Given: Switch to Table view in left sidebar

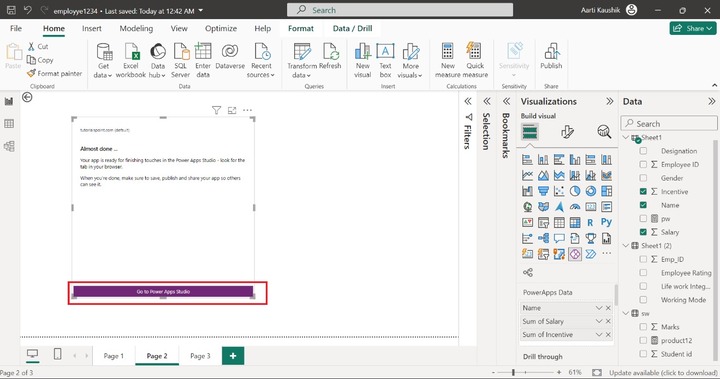Looking at the screenshot, I should [x=9, y=124].
